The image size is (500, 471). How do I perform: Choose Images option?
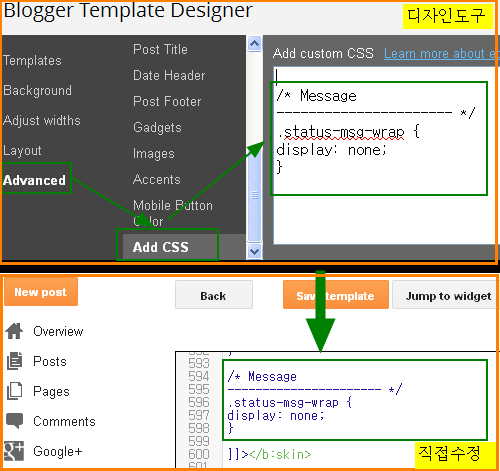[x=154, y=153]
